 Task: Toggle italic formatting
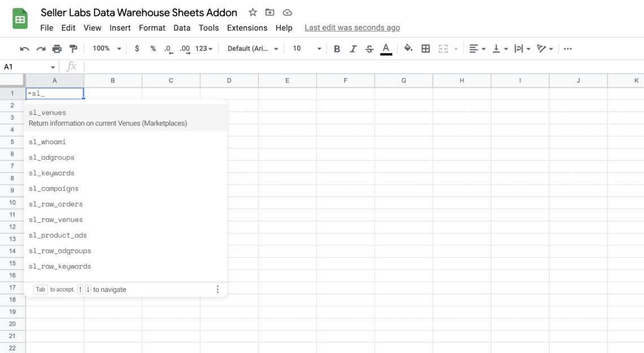(353, 49)
